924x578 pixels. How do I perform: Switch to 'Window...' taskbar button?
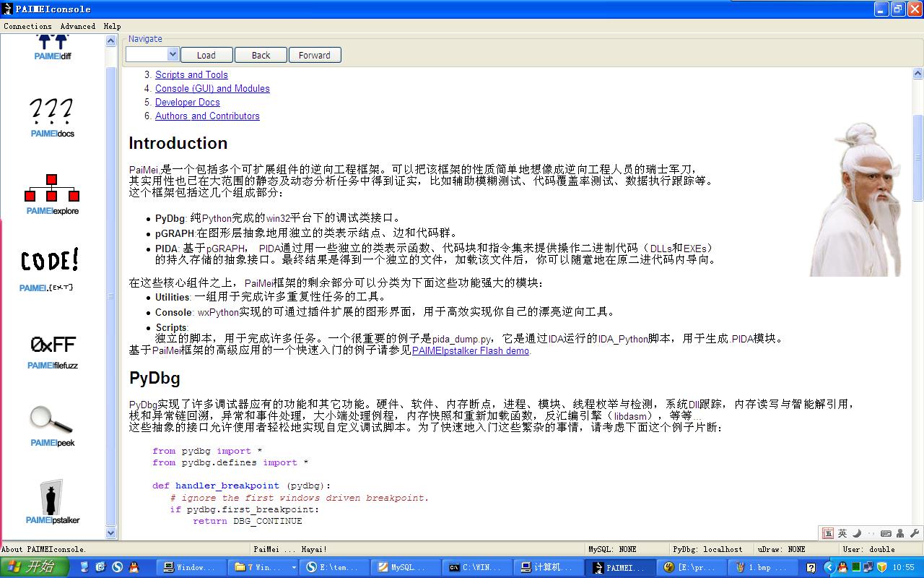click(x=190, y=568)
